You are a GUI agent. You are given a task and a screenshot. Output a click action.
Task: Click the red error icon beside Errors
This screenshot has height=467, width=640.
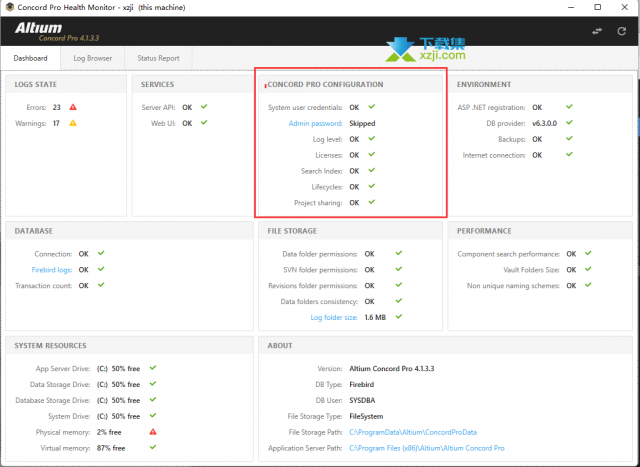pos(73,107)
